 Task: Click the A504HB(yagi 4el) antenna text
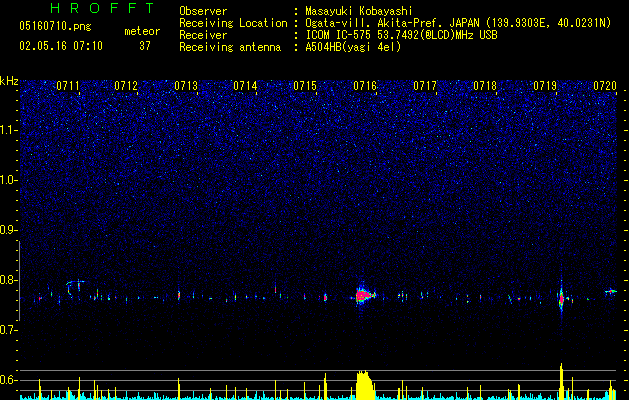pos(353,47)
